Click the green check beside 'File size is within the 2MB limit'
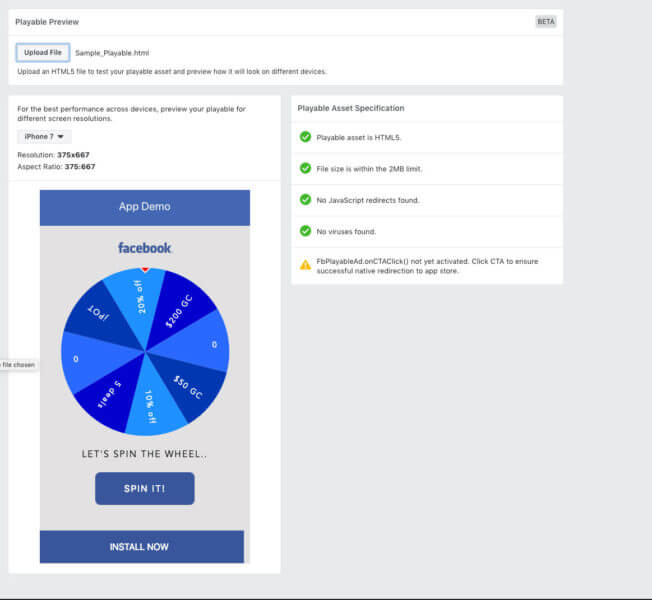The height and width of the screenshot is (600, 652). tap(305, 168)
